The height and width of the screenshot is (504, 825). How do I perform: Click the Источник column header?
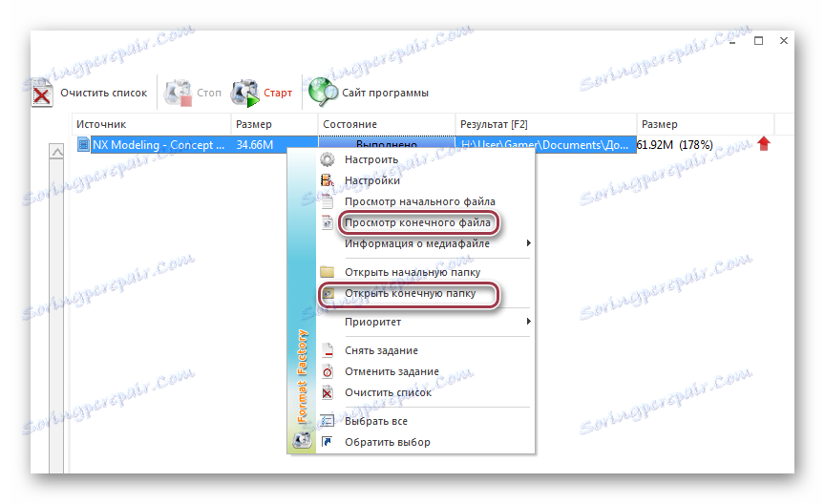point(151,124)
